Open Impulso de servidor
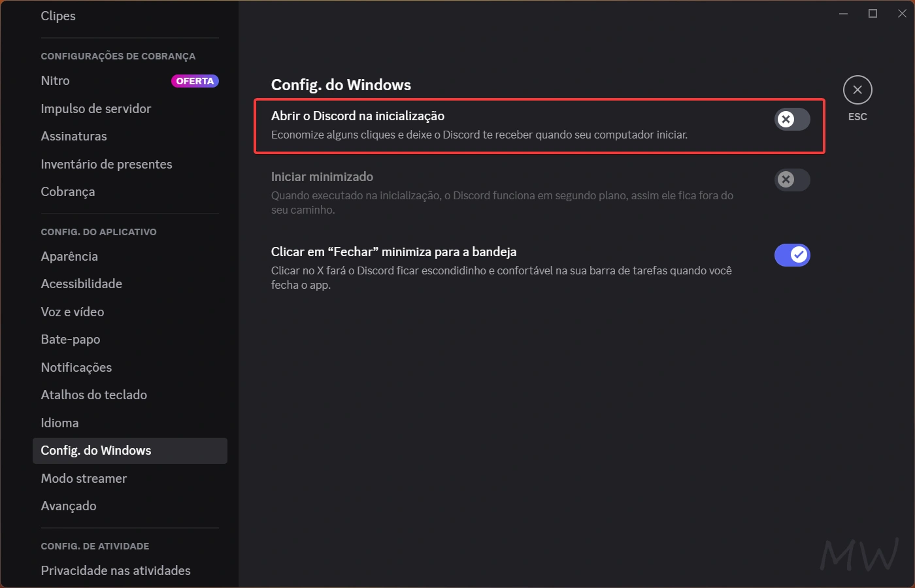The image size is (915, 588). pyautogui.click(x=95, y=108)
